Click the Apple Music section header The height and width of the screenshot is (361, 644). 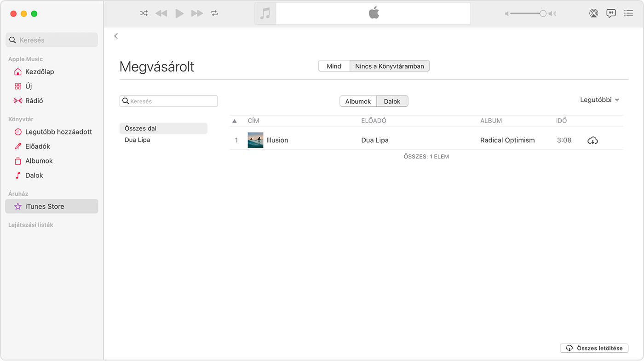click(x=25, y=59)
